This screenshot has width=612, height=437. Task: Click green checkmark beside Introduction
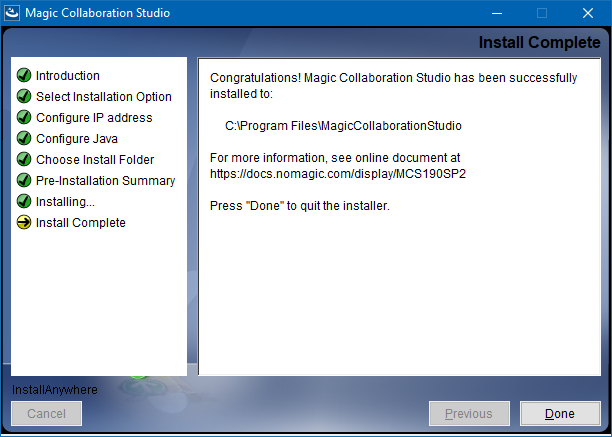(24, 75)
